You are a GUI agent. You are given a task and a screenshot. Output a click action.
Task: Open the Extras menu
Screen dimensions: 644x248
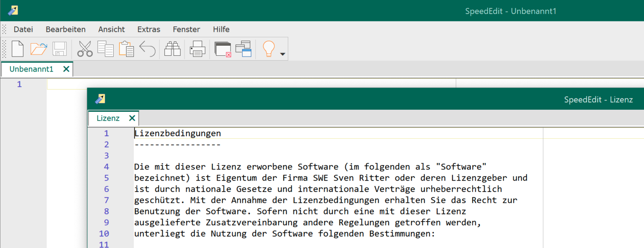tap(148, 29)
